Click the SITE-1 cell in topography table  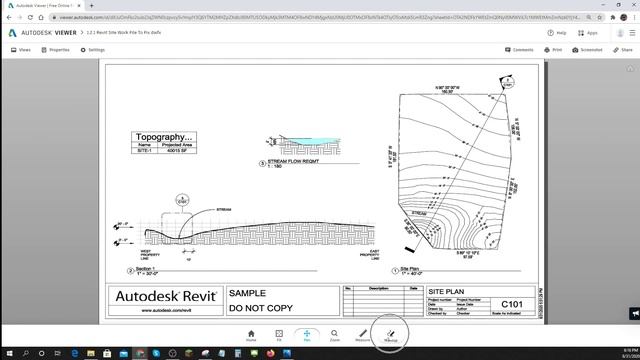[x=144, y=150]
